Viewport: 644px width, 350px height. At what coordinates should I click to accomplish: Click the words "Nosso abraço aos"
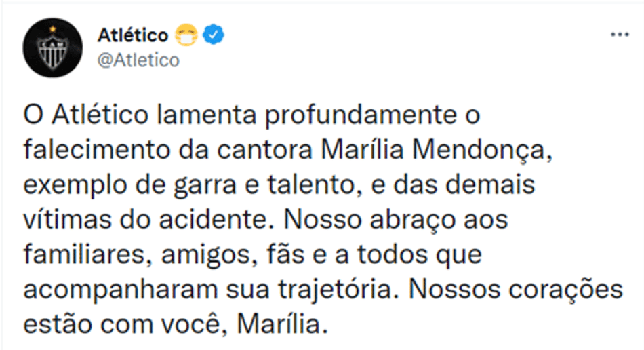pyautogui.click(x=396, y=220)
